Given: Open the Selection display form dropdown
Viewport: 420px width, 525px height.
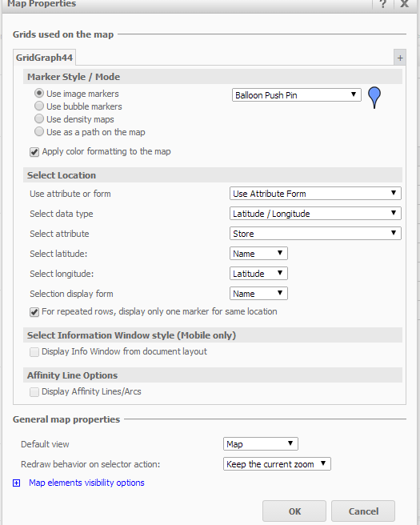Looking at the screenshot, I should pos(258,294).
